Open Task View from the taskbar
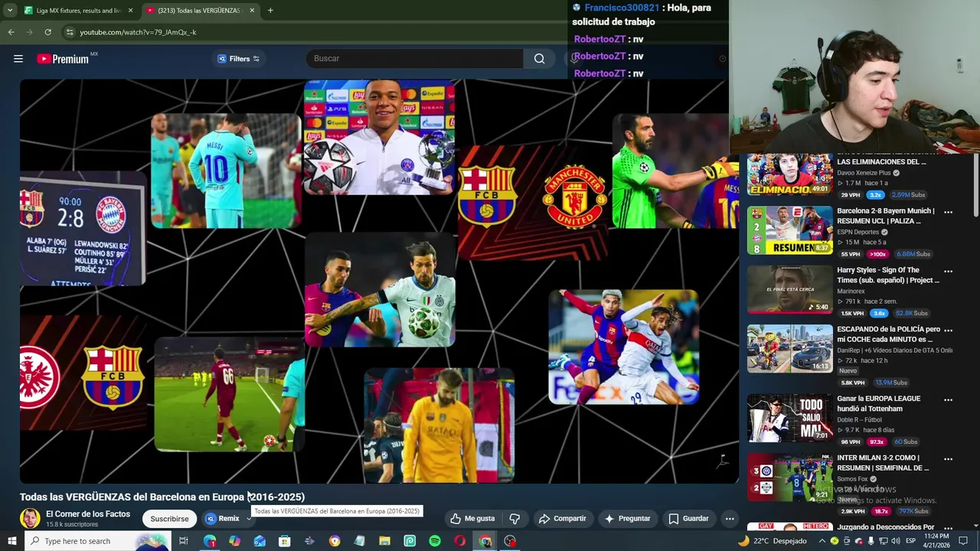Viewport: 980px width, 551px height. 184,541
